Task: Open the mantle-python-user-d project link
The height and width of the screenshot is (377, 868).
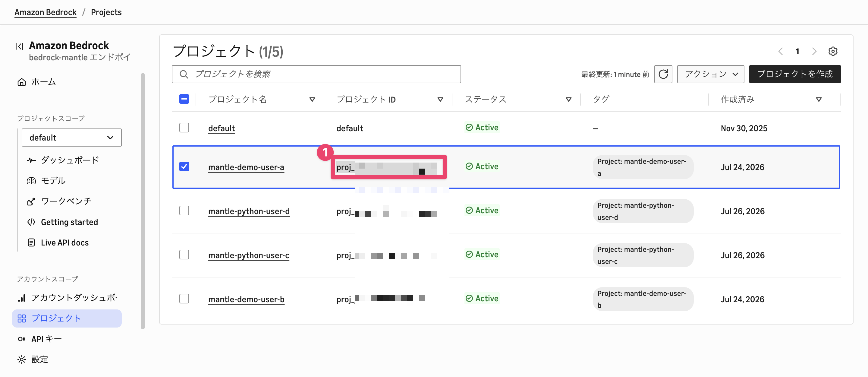Action: coord(249,211)
